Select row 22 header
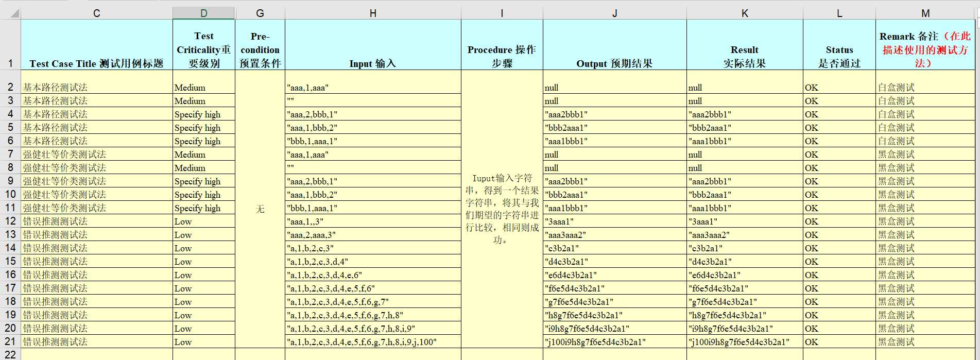This screenshot has height=360, width=980. (10, 354)
